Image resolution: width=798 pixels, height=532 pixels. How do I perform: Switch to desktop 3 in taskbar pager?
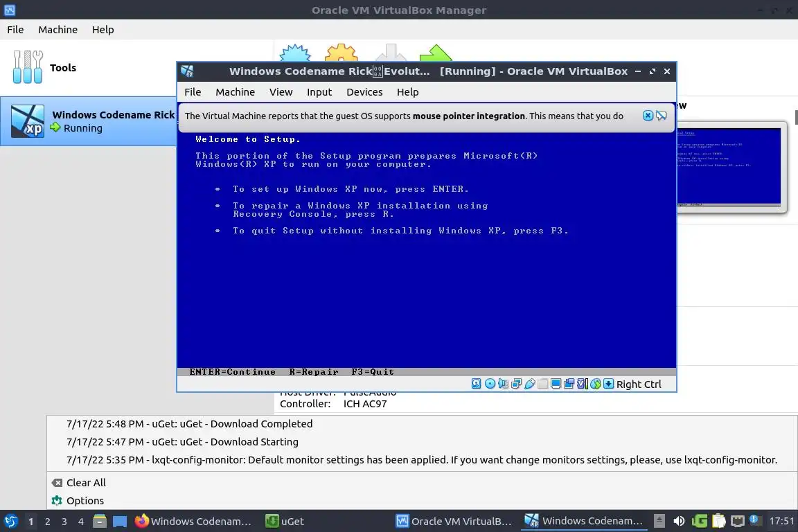coord(64,522)
